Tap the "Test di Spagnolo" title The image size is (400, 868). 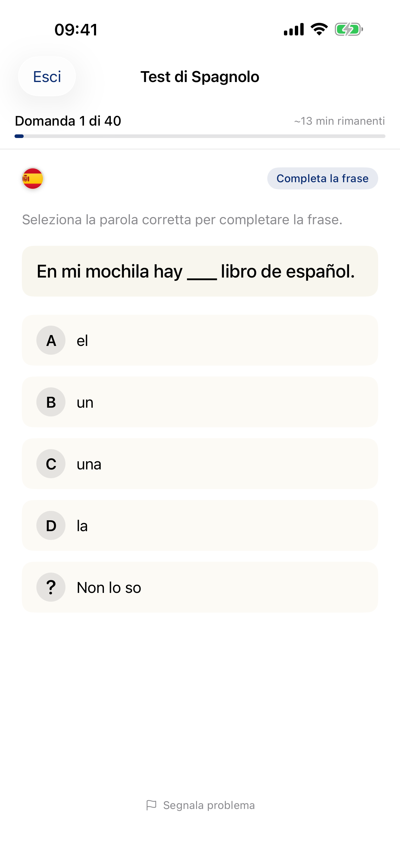[x=200, y=77]
